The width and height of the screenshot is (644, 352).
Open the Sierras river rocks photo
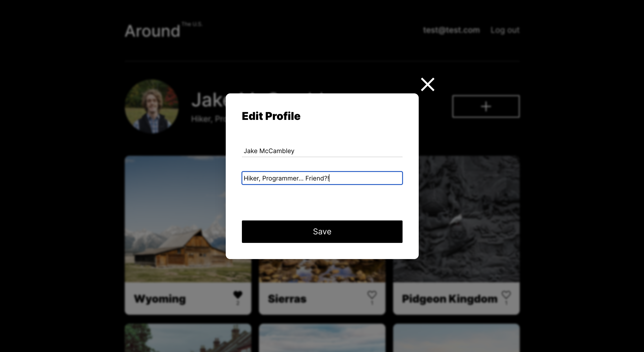[x=322, y=271]
